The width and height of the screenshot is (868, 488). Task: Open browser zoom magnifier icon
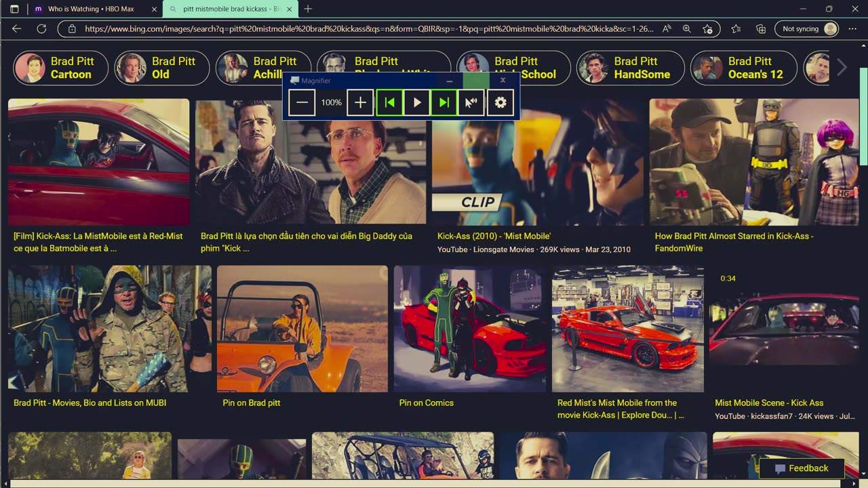coord(687,29)
